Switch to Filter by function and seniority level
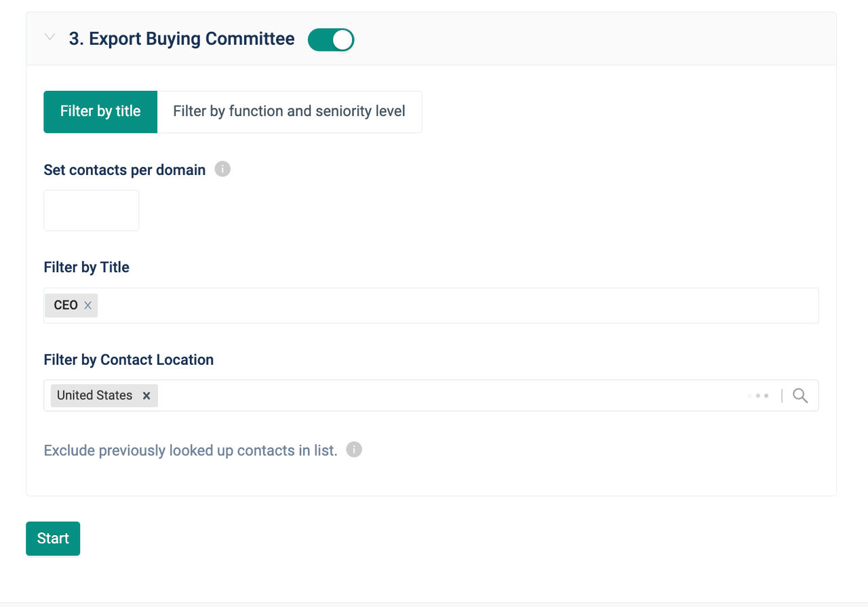The width and height of the screenshot is (868, 607). (x=289, y=112)
